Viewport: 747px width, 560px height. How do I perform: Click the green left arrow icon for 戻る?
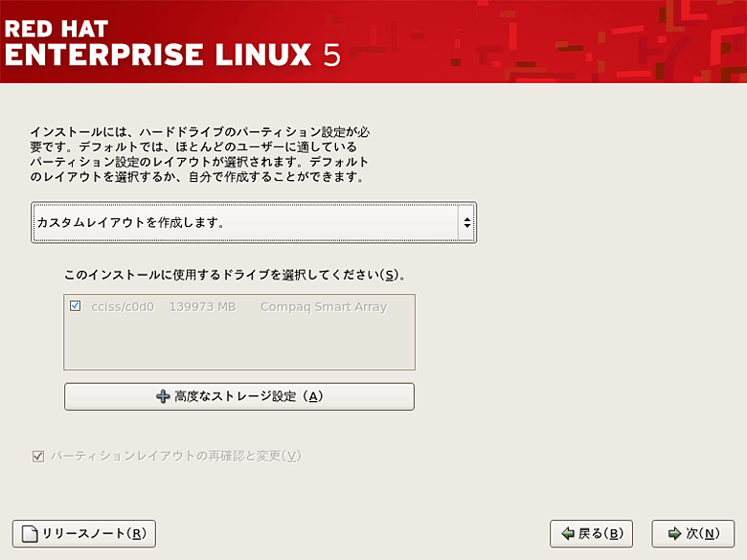point(568,534)
